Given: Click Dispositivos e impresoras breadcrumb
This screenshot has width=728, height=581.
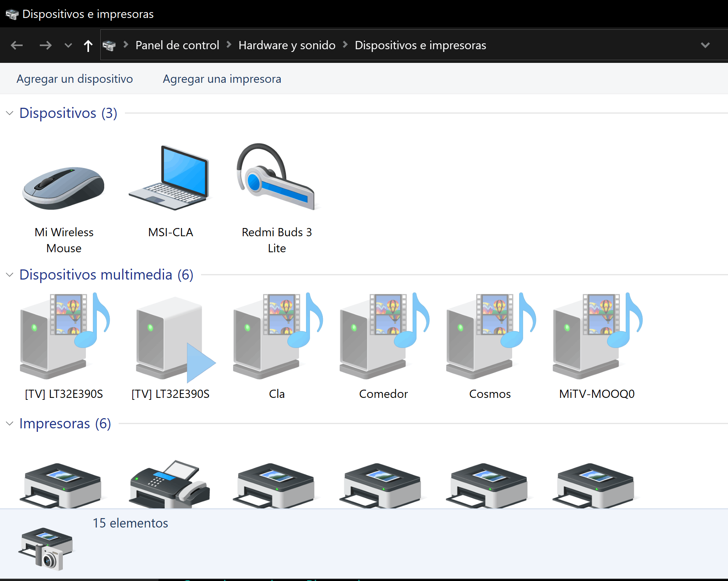Looking at the screenshot, I should click(420, 45).
